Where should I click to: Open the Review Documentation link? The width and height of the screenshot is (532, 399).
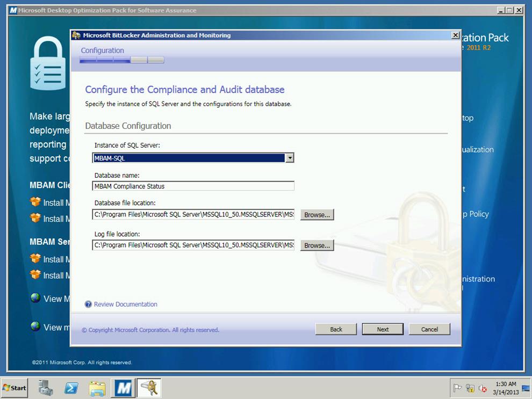126,304
